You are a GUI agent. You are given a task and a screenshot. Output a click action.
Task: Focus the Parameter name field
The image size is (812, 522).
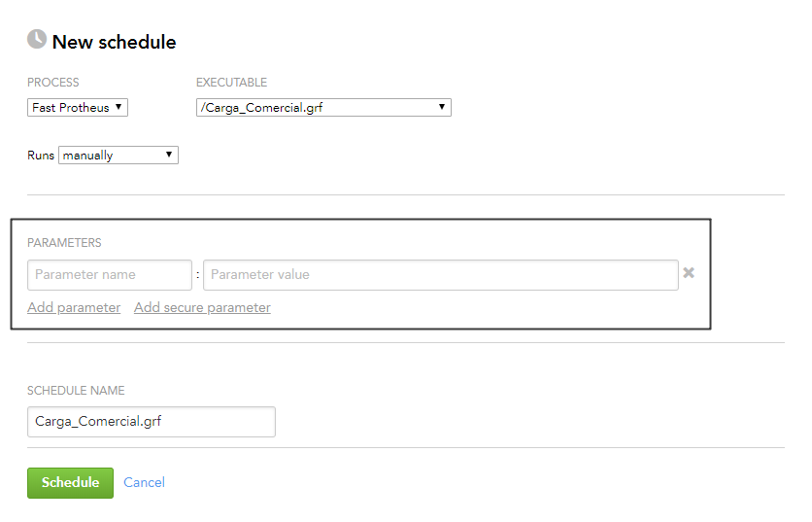point(110,275)
